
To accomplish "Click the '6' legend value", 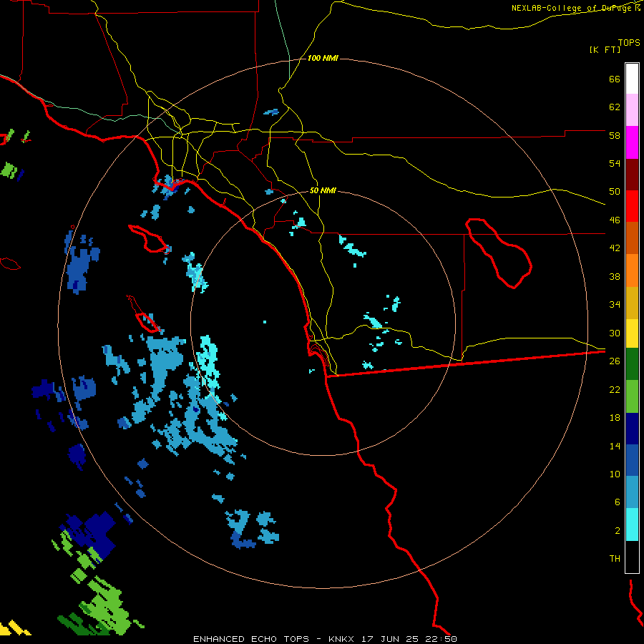I will [618, 502].
